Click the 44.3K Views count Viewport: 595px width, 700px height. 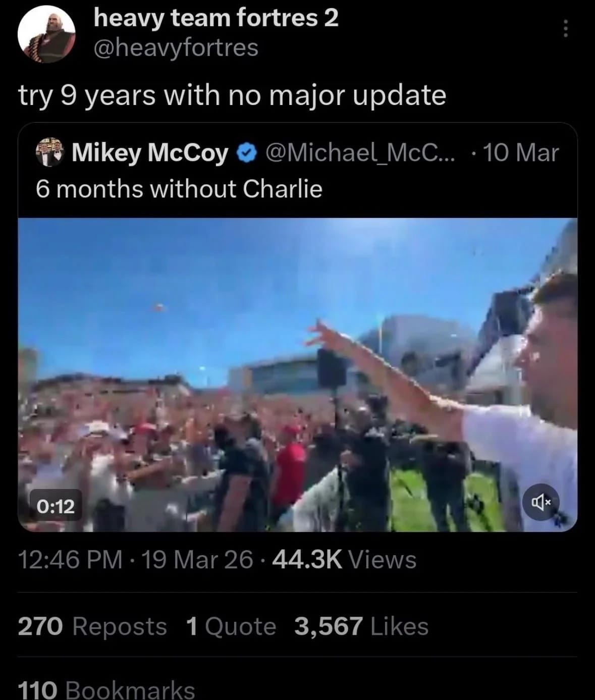click(x=344, y=560)
